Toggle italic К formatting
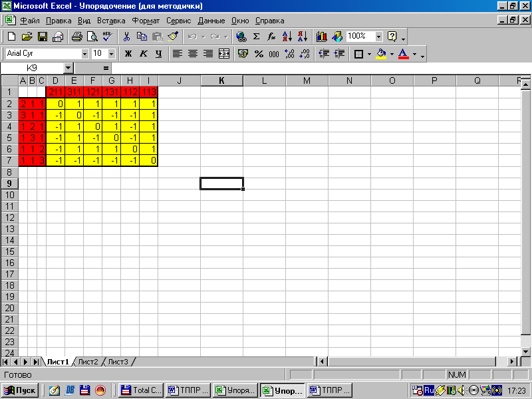The height and width of the screenshot is (399, 532). (144, 54)
